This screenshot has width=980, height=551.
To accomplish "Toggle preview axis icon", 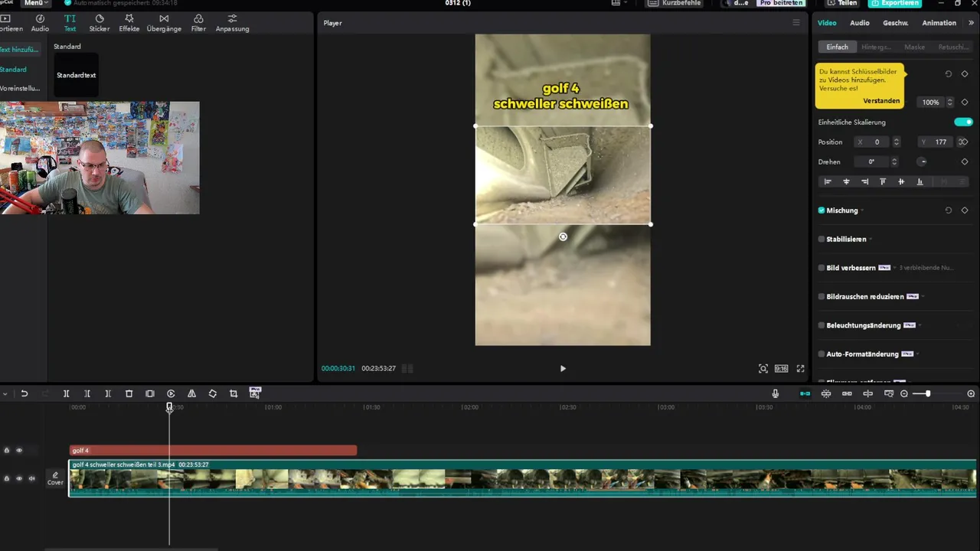I will (x=868, y=393).
